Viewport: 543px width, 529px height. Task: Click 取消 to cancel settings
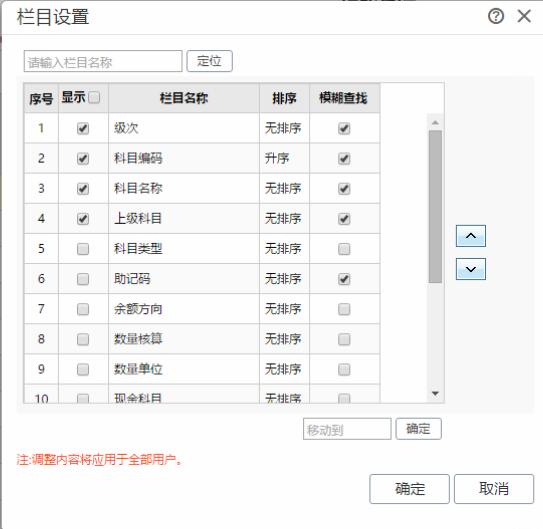coord(493,489)
